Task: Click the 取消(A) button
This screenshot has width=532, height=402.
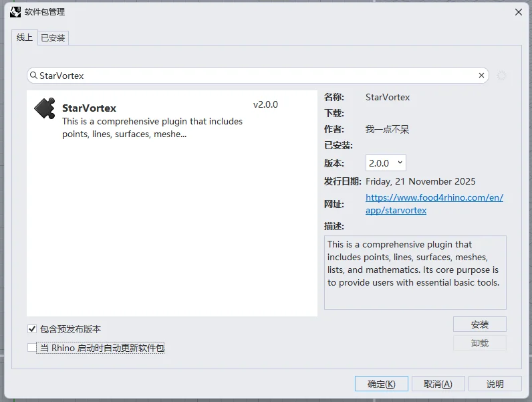Action: [438, 384]
